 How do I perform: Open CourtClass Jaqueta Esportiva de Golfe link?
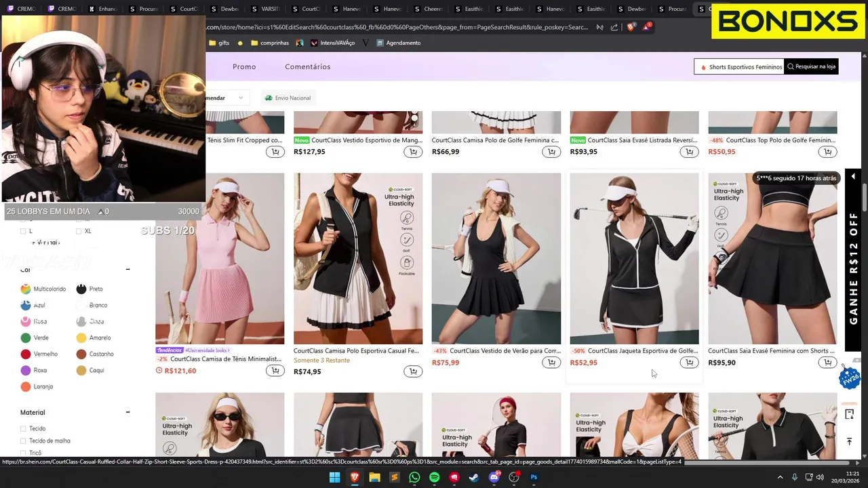click(643, 351)
